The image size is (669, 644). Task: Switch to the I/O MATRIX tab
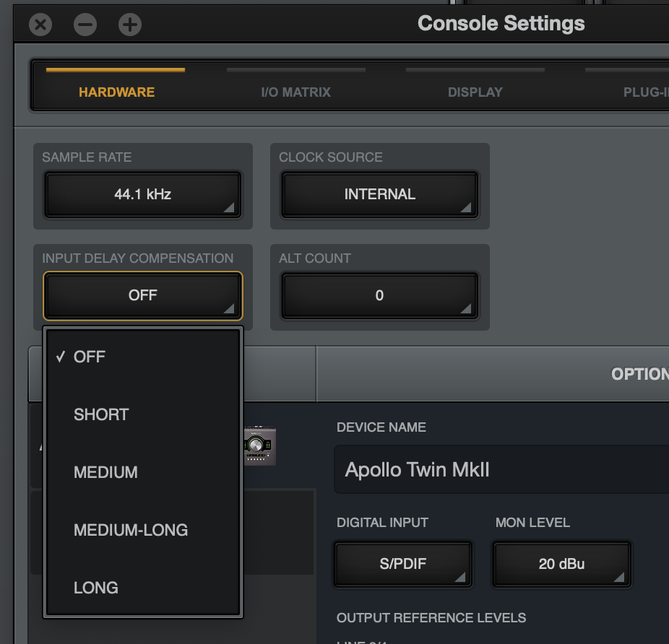(295, 92)
